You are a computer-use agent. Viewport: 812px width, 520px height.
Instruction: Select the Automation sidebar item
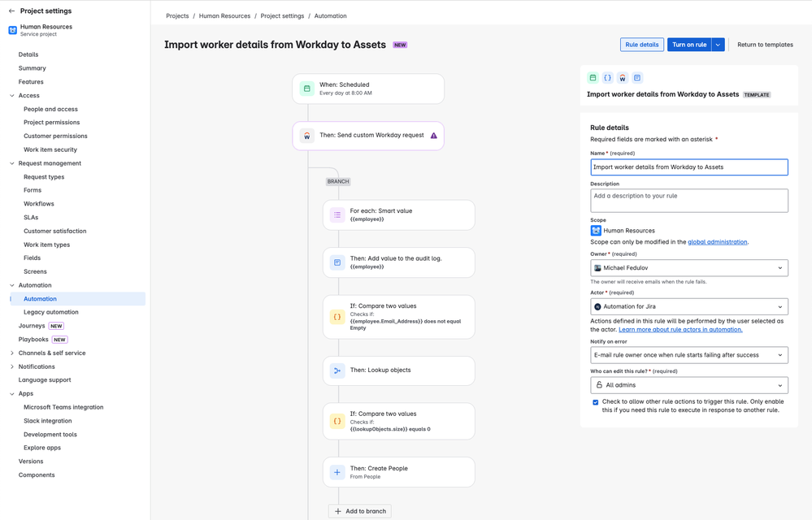coord(78,298)
